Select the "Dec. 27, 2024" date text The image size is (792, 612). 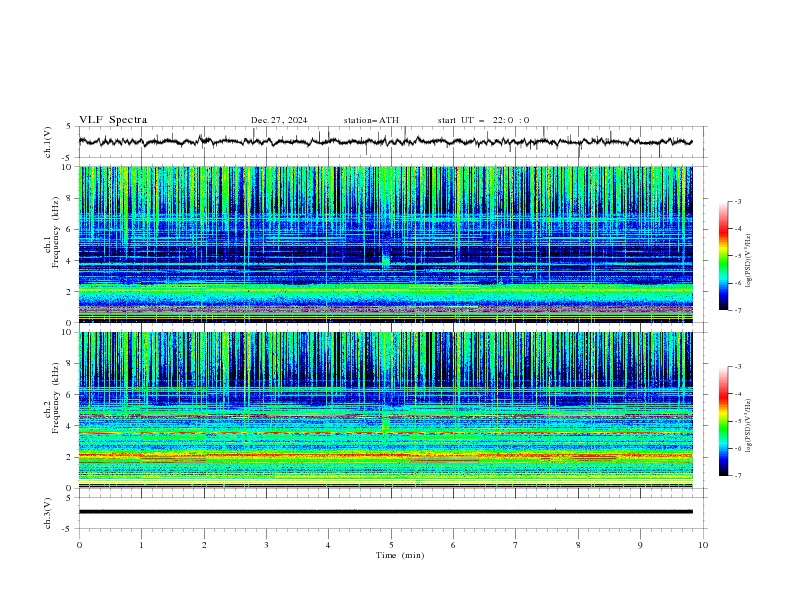[x=279, y=120]
